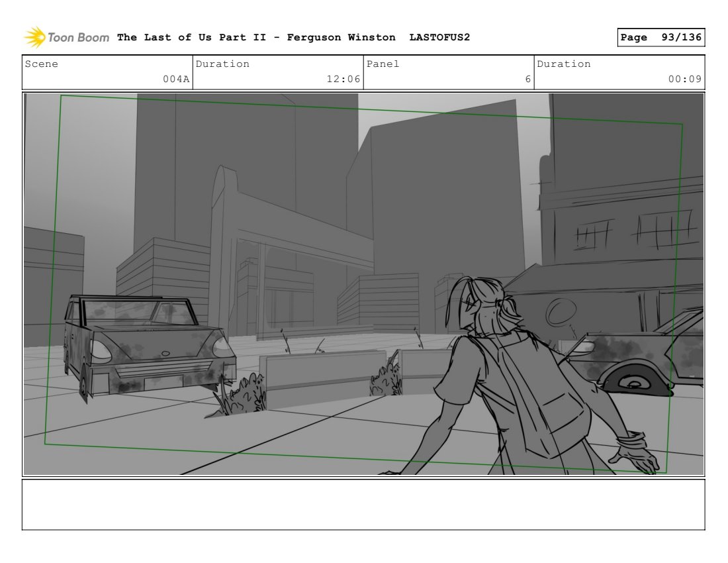The height and width of the screenshot is (563, 728).
Task: Click the Toon Boom logo
Action: click(x=66, y=37)
